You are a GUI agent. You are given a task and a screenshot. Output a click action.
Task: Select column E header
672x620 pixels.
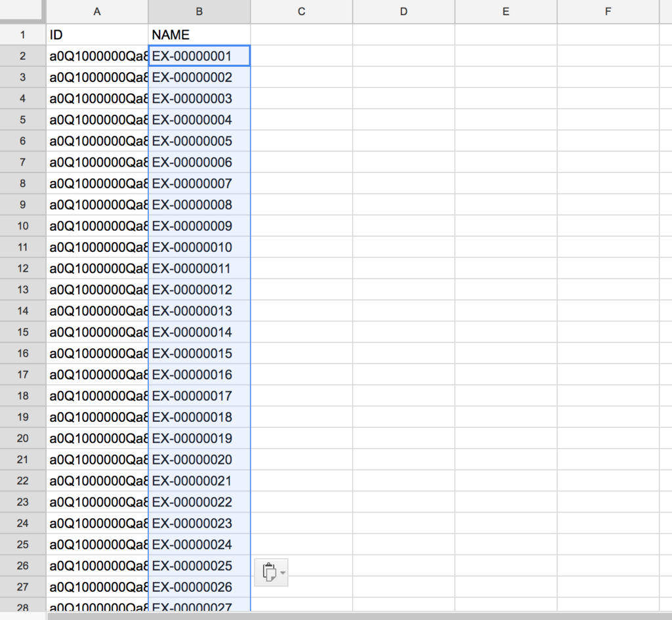coord(506,12)
